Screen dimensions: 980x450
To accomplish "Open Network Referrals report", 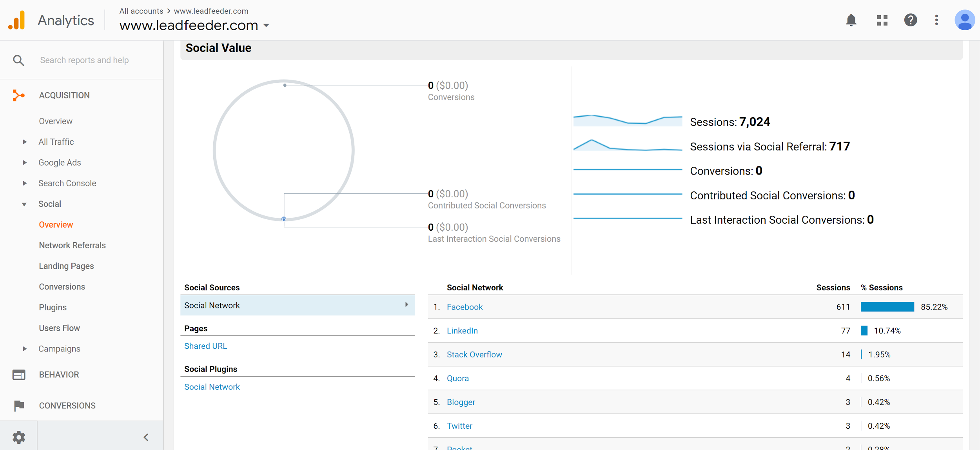I will click(72, 245).
